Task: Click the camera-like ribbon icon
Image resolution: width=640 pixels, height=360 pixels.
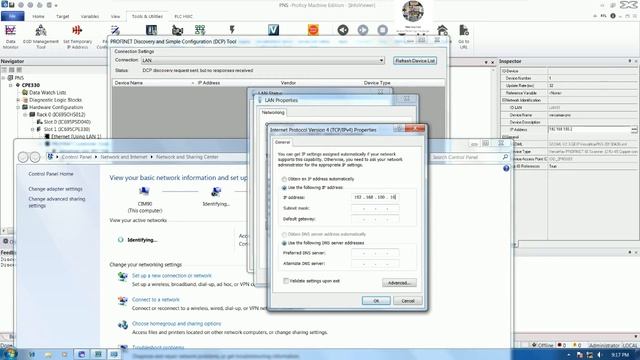Action: tap(177, 30)
